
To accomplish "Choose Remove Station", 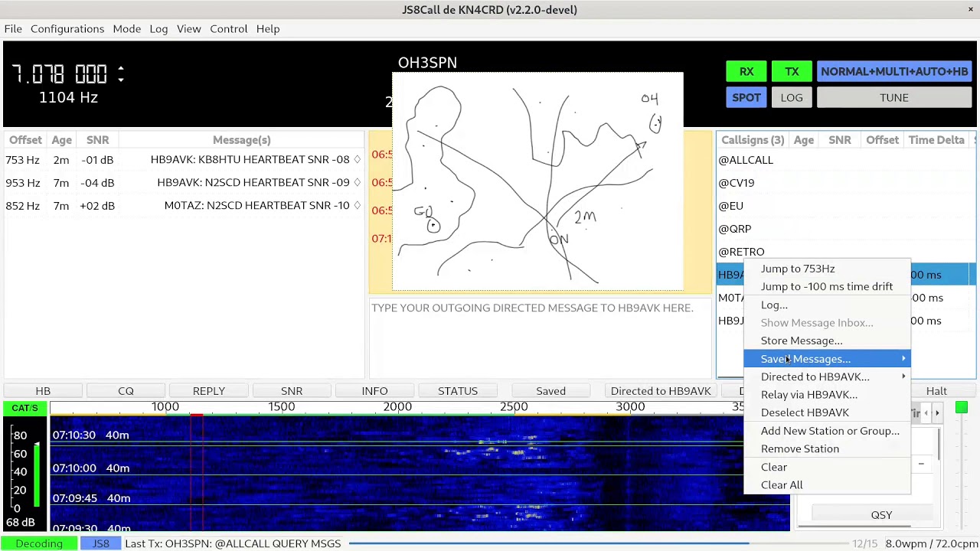I will pos(827,448).
